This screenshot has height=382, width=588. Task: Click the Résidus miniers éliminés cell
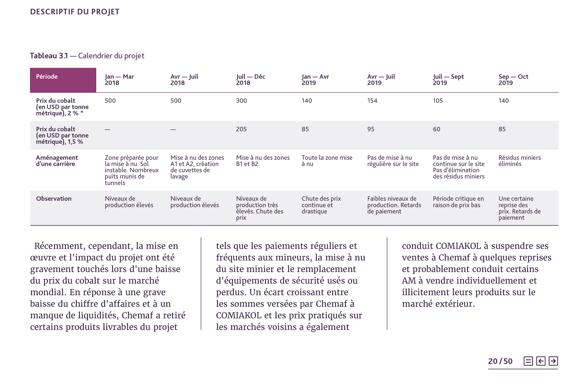click(x=519, y=161)
